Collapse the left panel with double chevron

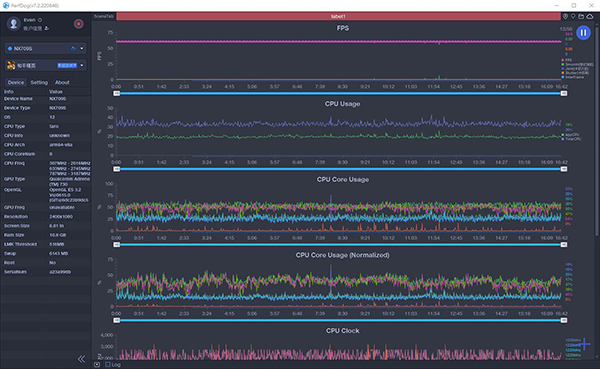pyautogui.click(x=82, y=359)
